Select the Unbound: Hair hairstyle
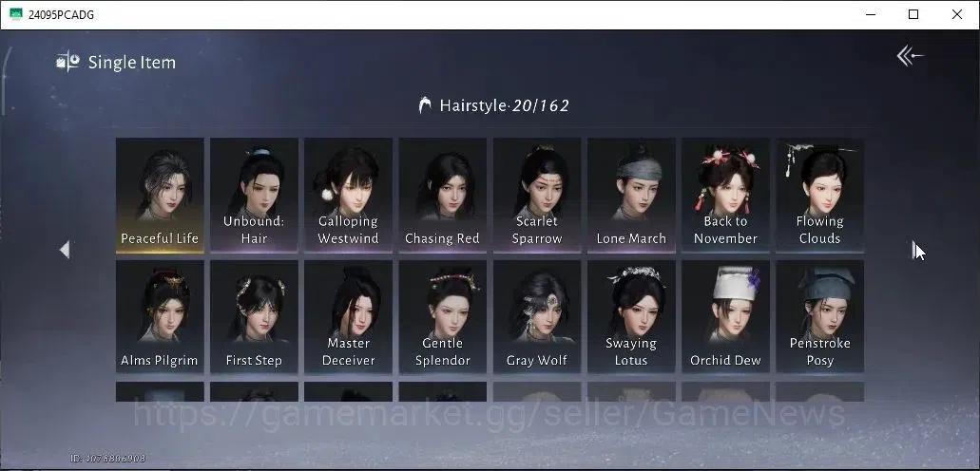The image size is (980, 471). point(255,196)
